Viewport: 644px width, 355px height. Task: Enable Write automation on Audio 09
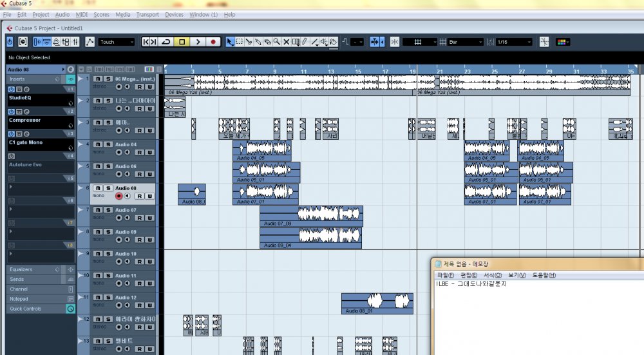click(149, 240)
